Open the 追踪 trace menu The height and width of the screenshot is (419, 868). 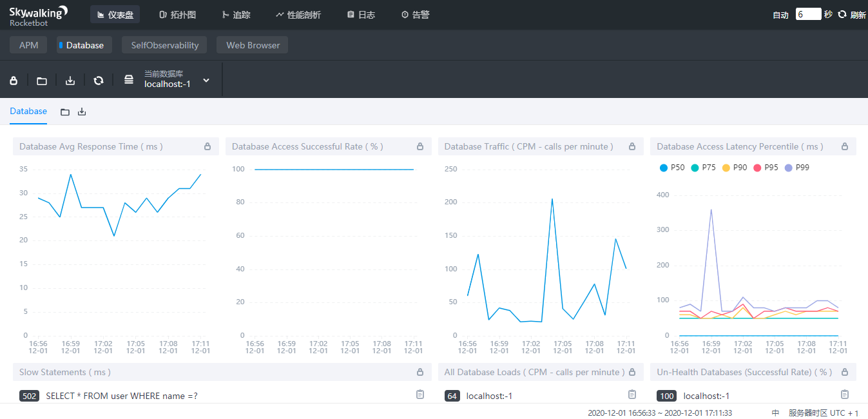coord(236,14)
